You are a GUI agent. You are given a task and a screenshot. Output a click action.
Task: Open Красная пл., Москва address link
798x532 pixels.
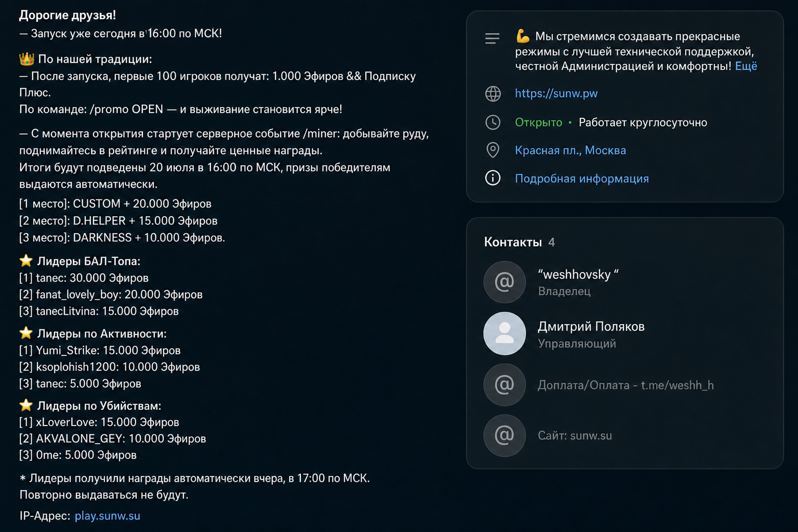[570, 150]
